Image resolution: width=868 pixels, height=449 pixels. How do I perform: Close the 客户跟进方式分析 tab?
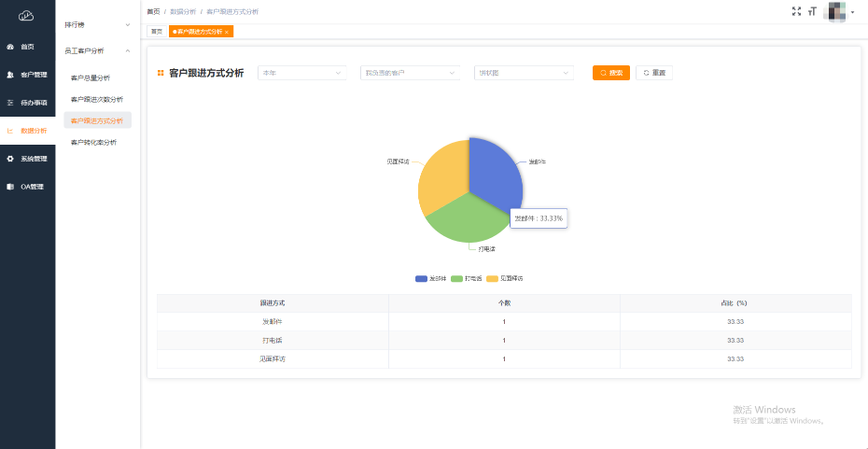click(227, 32)
